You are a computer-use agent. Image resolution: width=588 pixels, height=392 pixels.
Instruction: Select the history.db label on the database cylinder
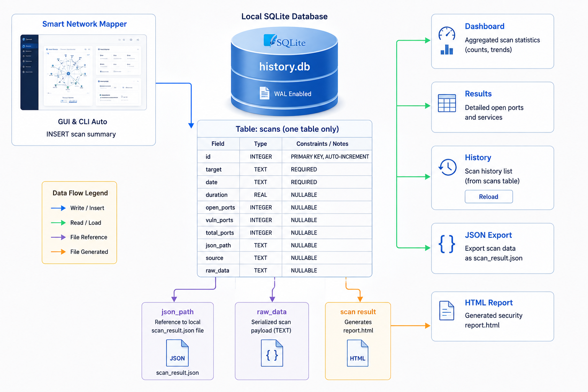(284, 67)
